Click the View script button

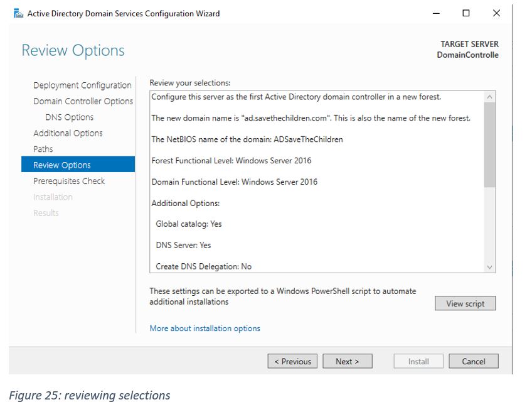tap(465, 303)
